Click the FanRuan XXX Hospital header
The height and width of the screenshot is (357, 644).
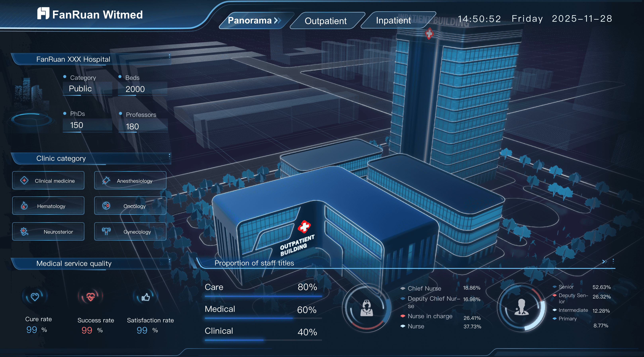(x=91, y=59)
